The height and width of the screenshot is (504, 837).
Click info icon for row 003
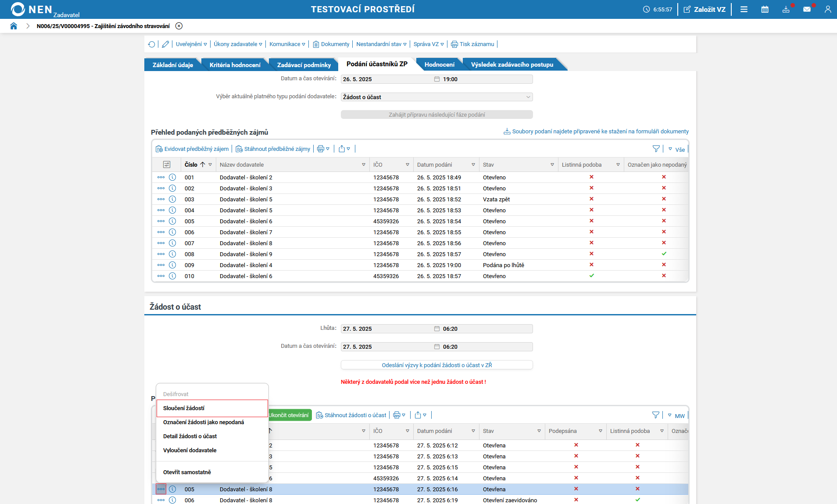coord(172,199)
